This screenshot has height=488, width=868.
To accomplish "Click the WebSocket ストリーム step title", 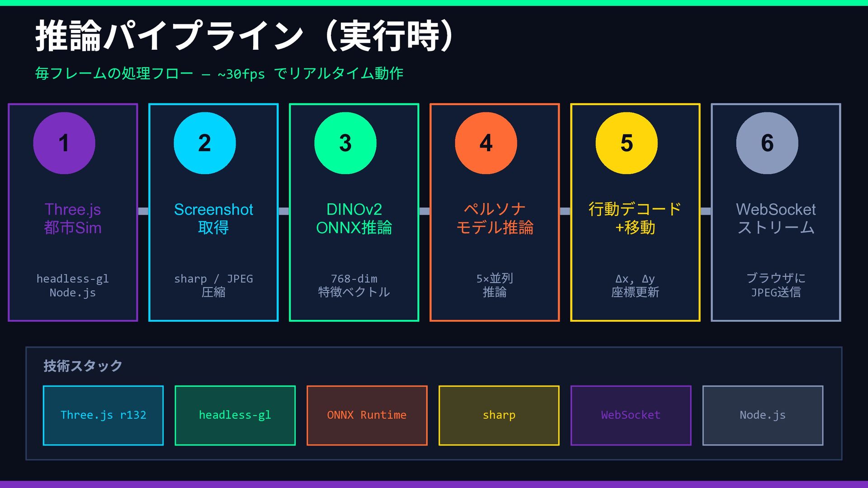I will click(776, 218).
